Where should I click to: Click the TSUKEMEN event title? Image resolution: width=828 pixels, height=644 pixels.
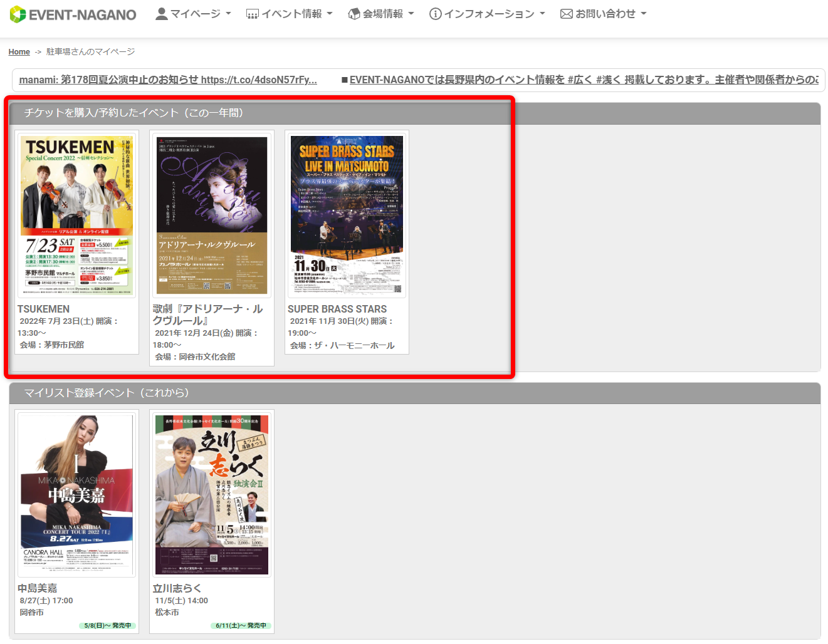[43, 309]
